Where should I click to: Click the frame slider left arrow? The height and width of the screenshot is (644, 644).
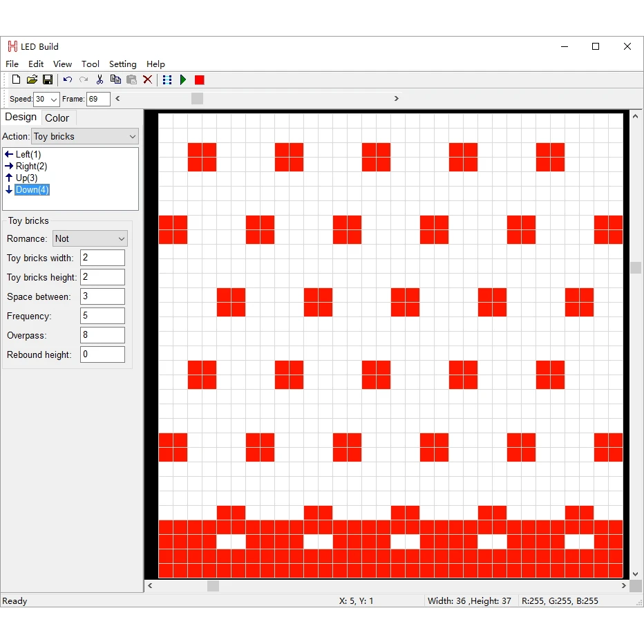click(118, 99)
